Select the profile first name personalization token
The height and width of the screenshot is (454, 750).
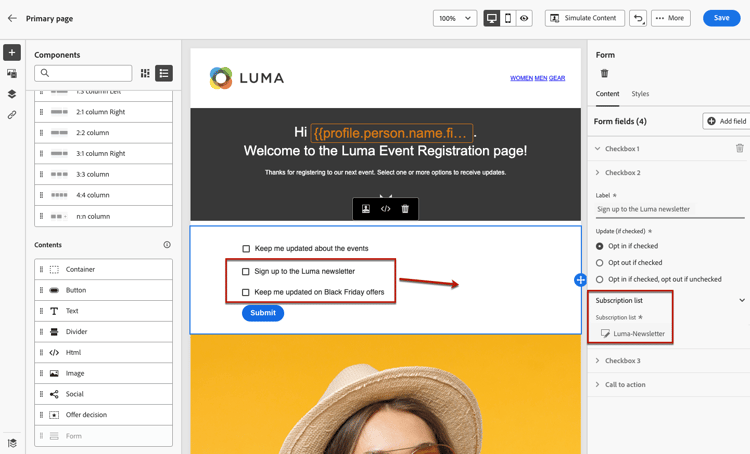click(392, 133)
